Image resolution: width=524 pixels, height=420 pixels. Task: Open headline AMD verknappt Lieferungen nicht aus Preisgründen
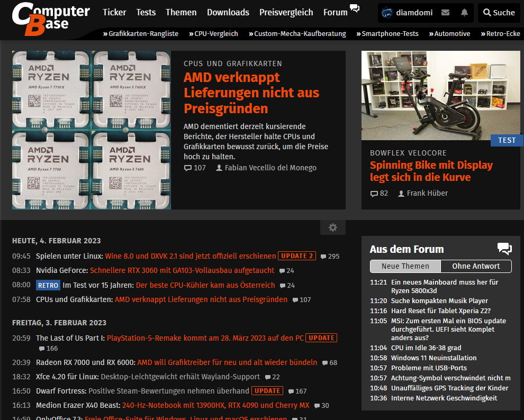(x=251, y=93)
